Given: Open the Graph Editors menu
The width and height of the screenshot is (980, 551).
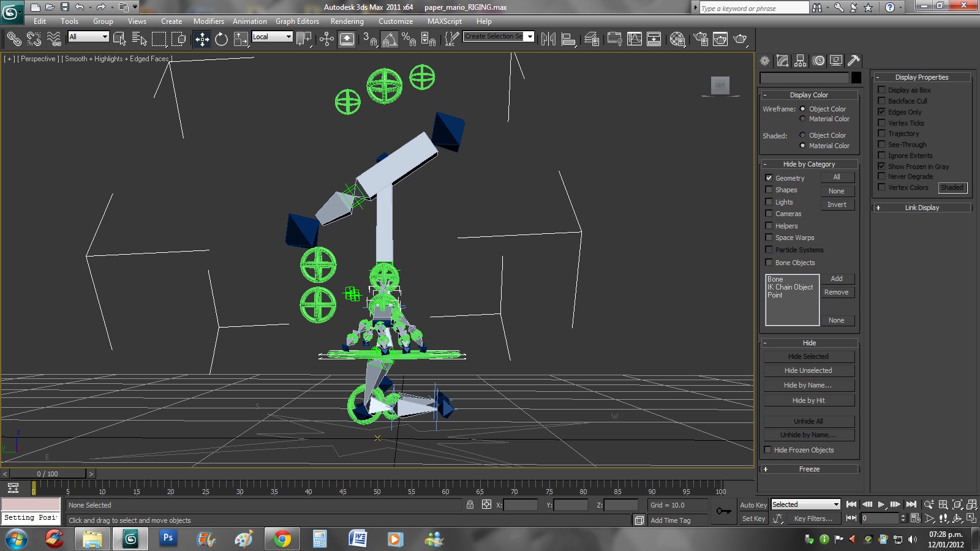Looking at the screenshot, I should 297,21.
